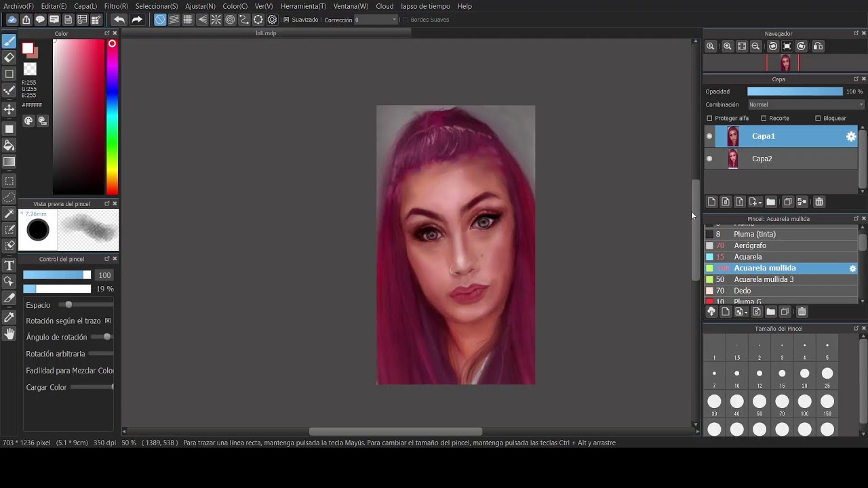Image resolution: width=868 pixels, height=488 pixels.
Task: Switch to the loli.mdp document tab
Action: coord(266,33)
